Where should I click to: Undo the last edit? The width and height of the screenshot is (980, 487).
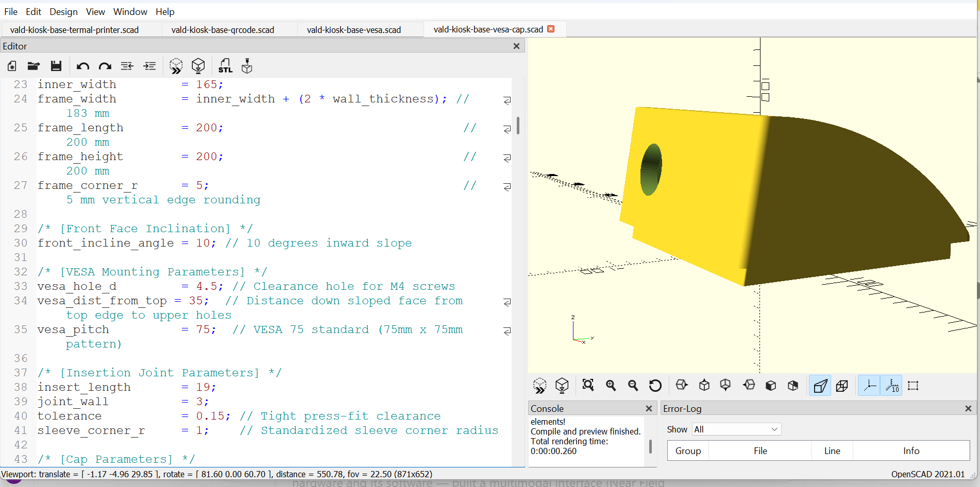82,66
